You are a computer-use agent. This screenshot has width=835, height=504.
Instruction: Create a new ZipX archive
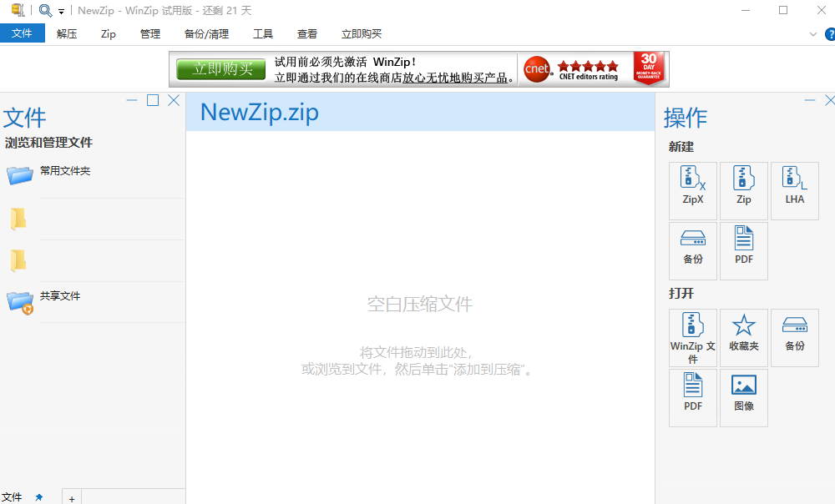pos(693,190)
